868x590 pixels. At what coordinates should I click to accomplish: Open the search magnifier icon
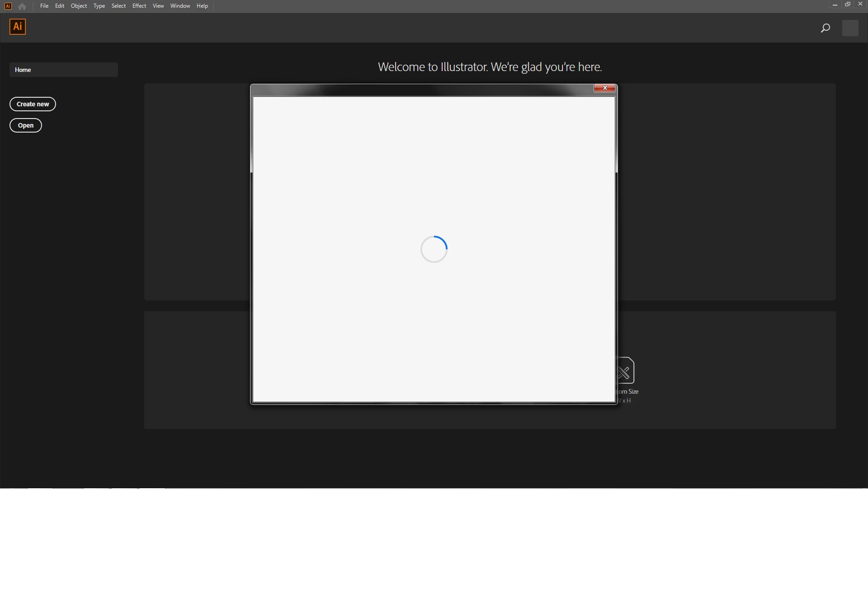click(825, 28)
